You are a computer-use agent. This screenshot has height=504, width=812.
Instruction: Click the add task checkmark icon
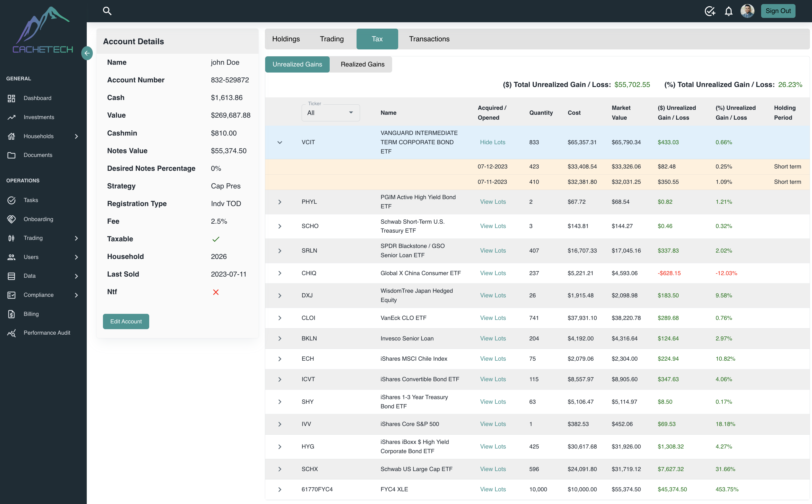pos(709,11)
